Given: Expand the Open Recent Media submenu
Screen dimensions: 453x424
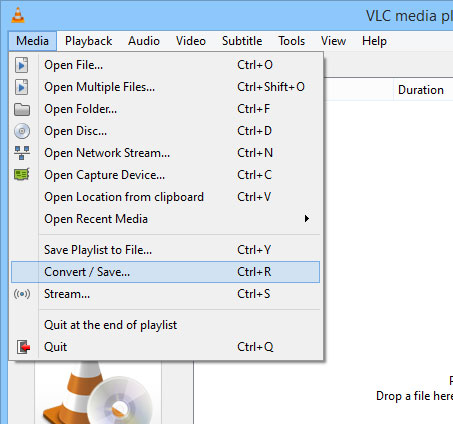Looking at the screenshot, I should point(165,219).
